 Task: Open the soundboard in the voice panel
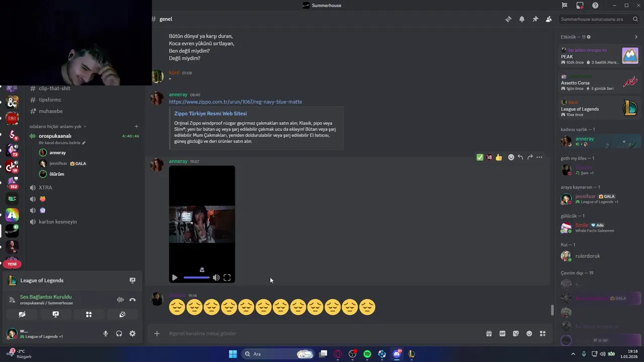click(x=122, y=314)
